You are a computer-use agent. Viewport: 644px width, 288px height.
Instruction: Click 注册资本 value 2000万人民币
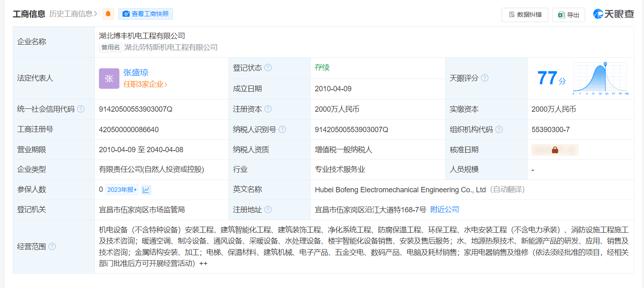[x=337, y=109]
